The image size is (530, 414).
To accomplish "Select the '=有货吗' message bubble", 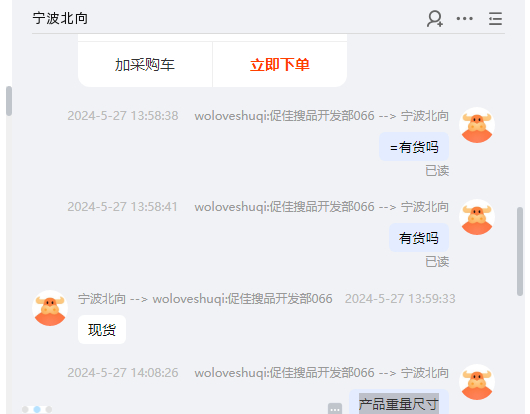I will (414, 147).
